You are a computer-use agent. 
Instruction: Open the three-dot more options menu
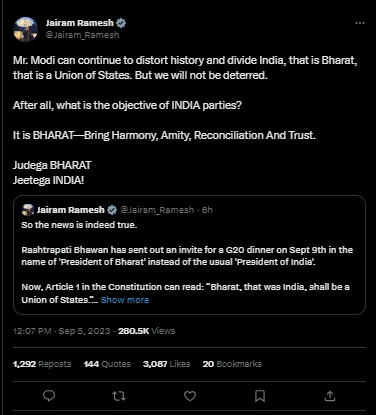[360, 23]
